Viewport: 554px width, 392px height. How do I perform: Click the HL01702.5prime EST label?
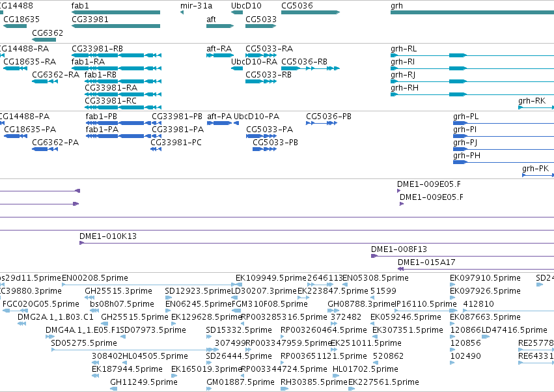(365, 369)
